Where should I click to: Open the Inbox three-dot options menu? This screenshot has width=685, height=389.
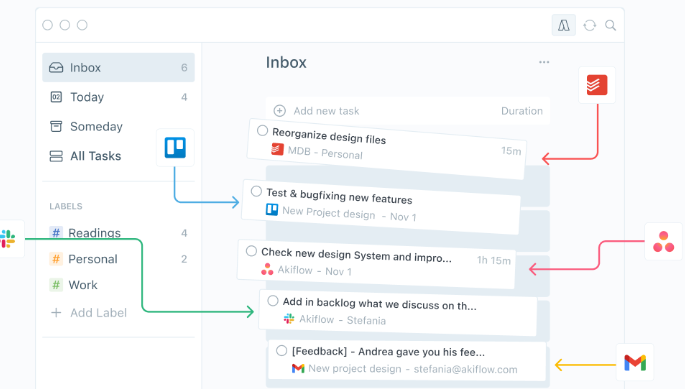coord(544,62)
